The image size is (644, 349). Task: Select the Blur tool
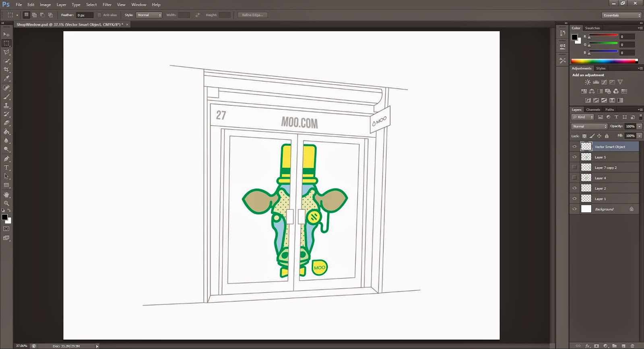pyautogui.click(x=6, y=140)
